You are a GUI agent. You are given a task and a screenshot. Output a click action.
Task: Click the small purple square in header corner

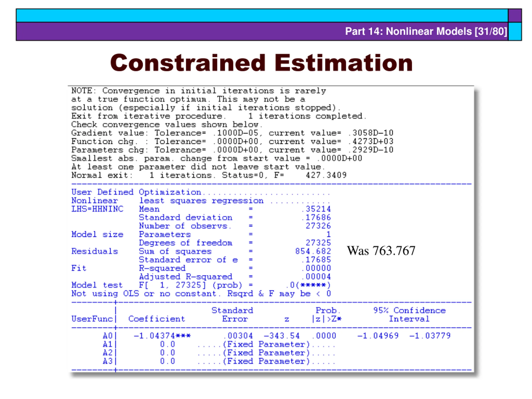coord(515,16)
